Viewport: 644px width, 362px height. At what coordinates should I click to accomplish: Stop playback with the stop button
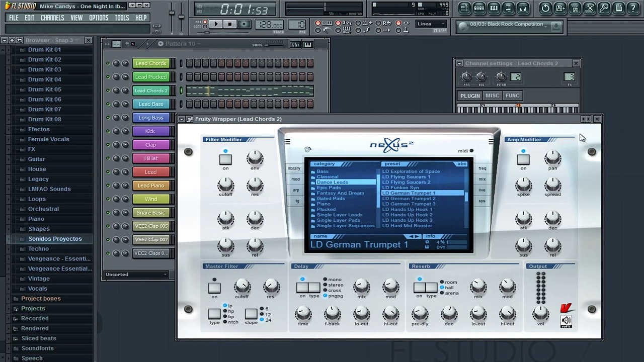pos(229,24)
